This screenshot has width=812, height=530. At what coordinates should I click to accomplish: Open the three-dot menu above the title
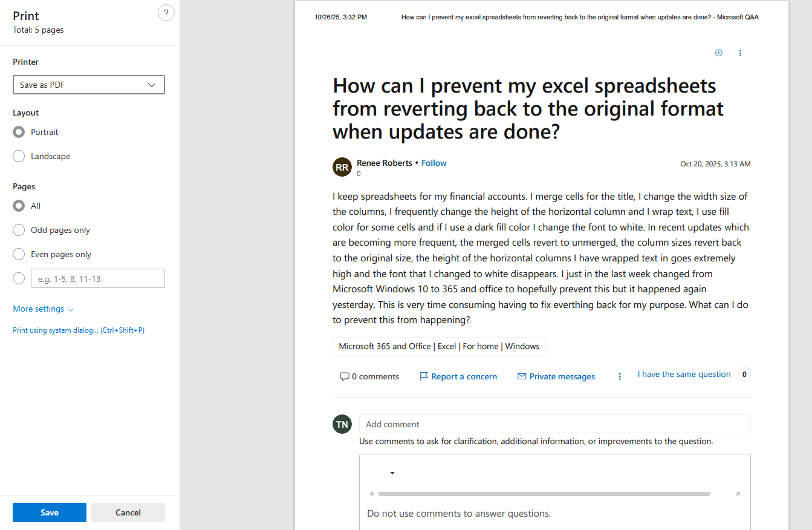click(740, 53)
